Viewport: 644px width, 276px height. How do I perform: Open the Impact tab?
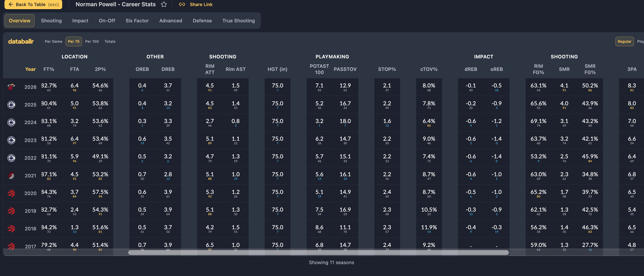tap(80, 21)
